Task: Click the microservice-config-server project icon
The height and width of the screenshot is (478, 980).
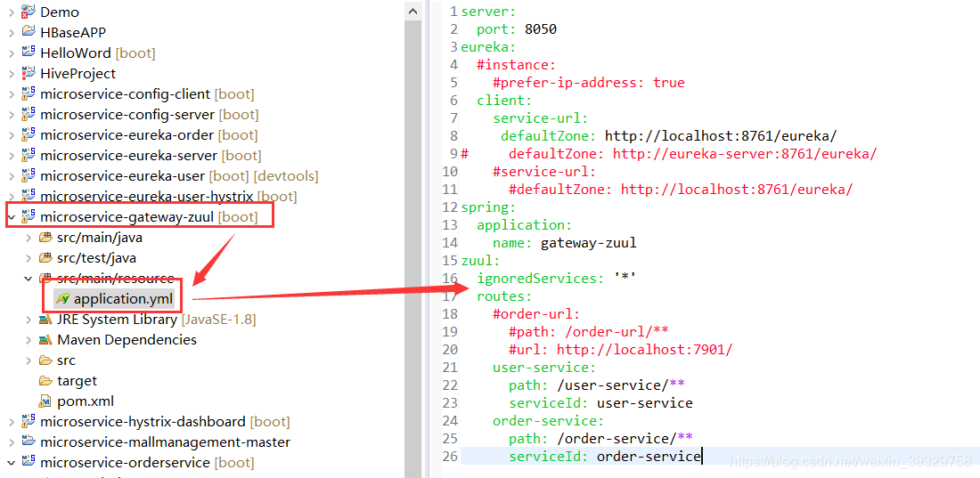Action: pos(29,114)
